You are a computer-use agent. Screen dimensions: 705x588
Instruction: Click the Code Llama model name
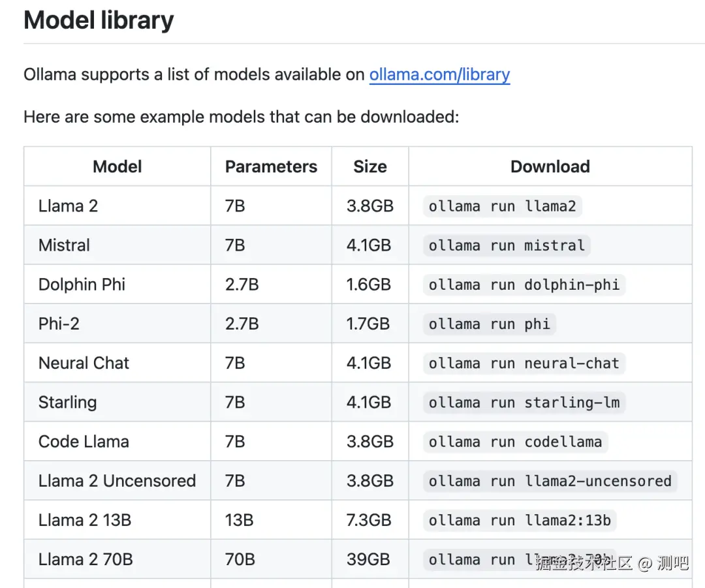click(x=84, y=442)
